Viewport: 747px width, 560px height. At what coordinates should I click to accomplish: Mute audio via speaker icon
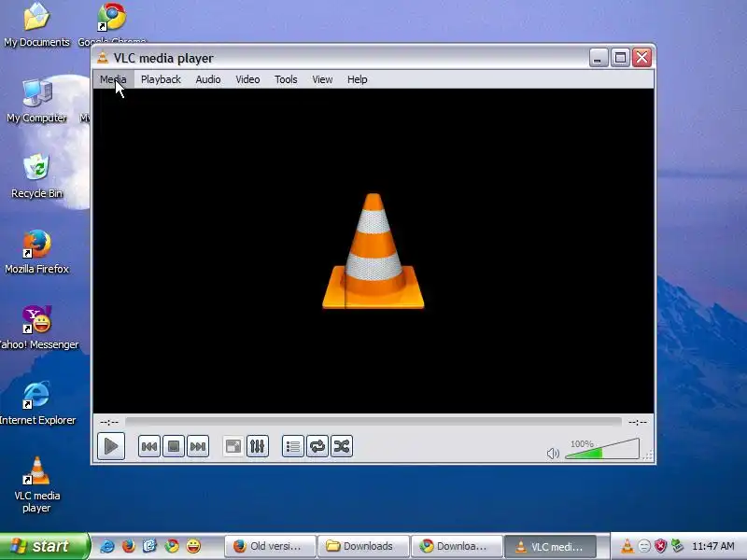coord(553,453)
